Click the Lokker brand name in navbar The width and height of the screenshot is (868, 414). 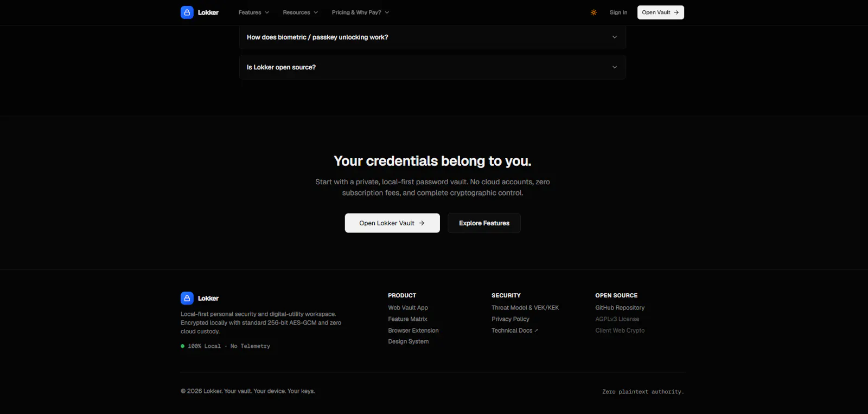pyautogui.click(x=208, y=12)
